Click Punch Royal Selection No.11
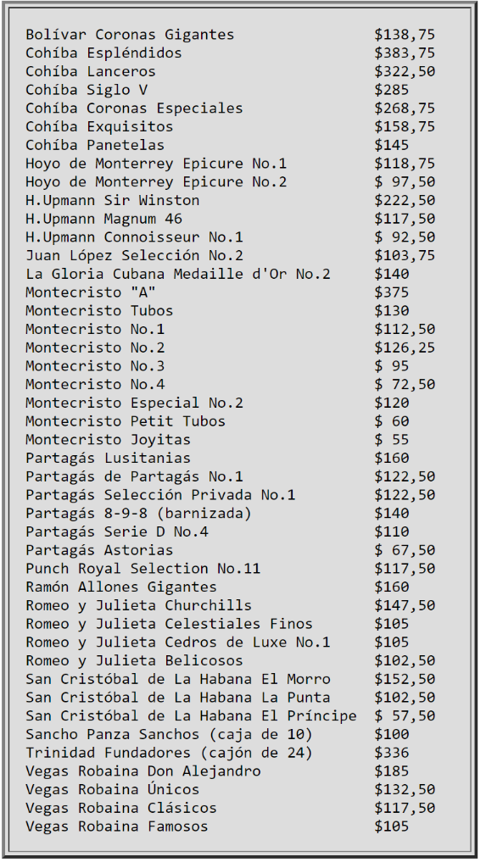This screenshot has height=868, width=486. click(143, 568)
